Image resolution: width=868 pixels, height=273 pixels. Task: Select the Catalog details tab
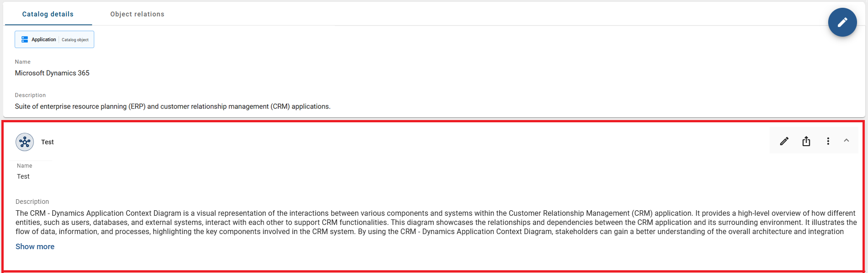[x=48, y=14]
